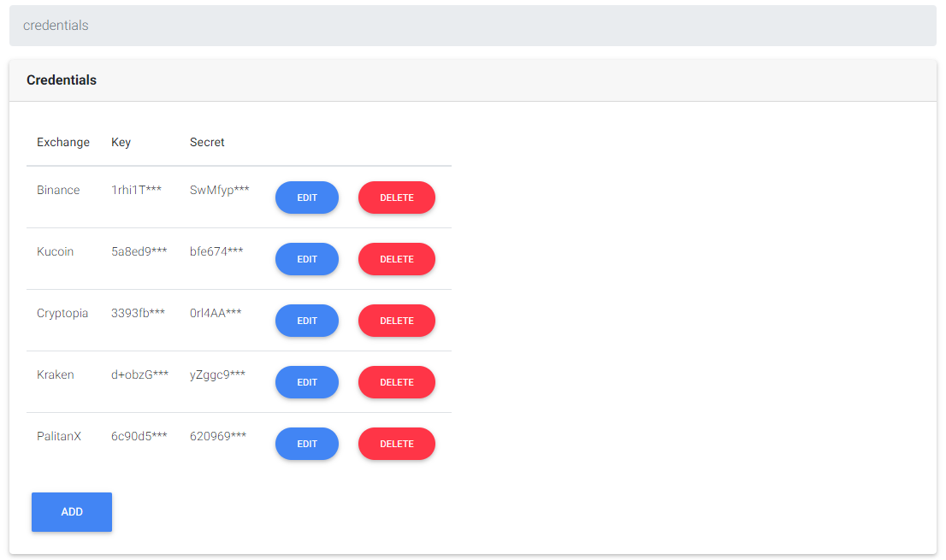The height and width of the screenshot is (560, 946).
Task: Select the Exchange column header
Action: pos(63,142)
